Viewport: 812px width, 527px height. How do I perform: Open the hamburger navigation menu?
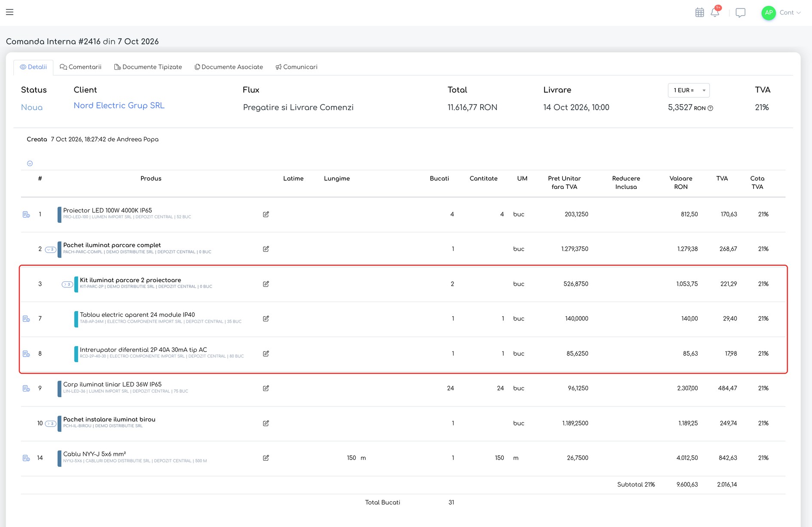(9, 12)
